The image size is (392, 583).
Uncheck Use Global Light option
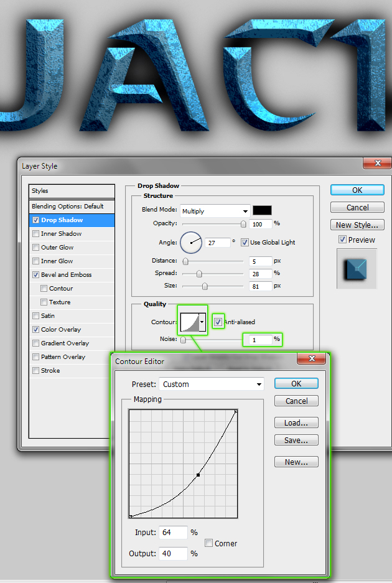(x=245, y=242)
